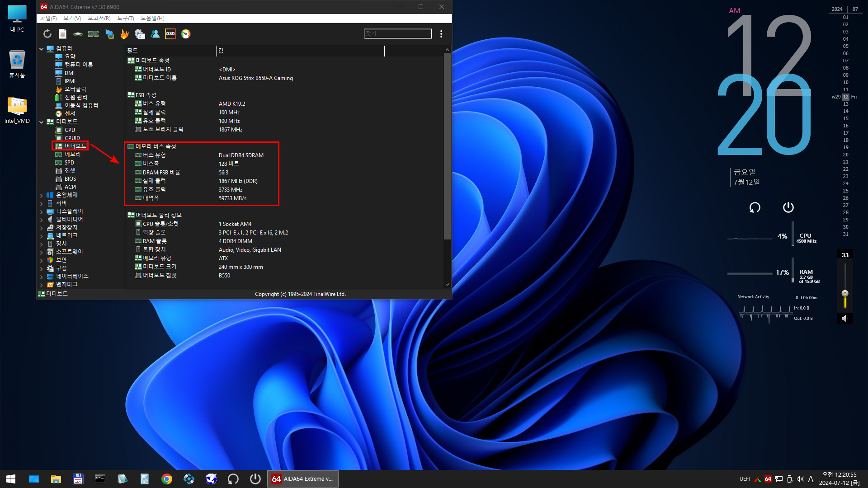Open the three-dot toolbar menu
This screenshot has width=868, height=488.
(x=441, y=34)
